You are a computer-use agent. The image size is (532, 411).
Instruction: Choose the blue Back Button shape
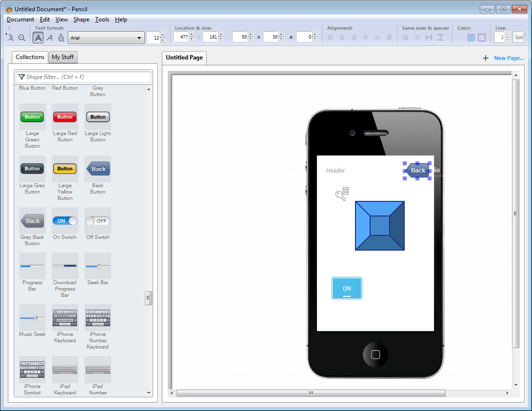(98, 169)
